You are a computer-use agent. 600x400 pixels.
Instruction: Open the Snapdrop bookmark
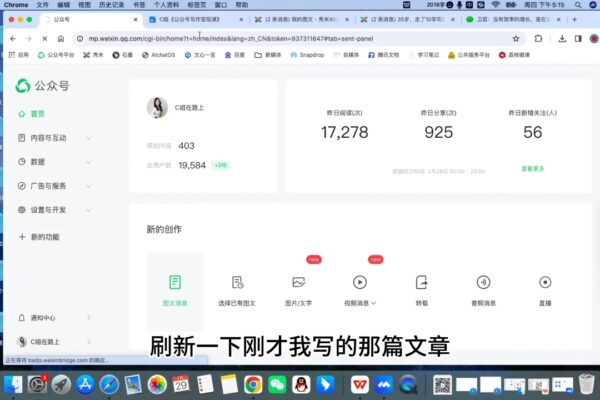(307, 55)
